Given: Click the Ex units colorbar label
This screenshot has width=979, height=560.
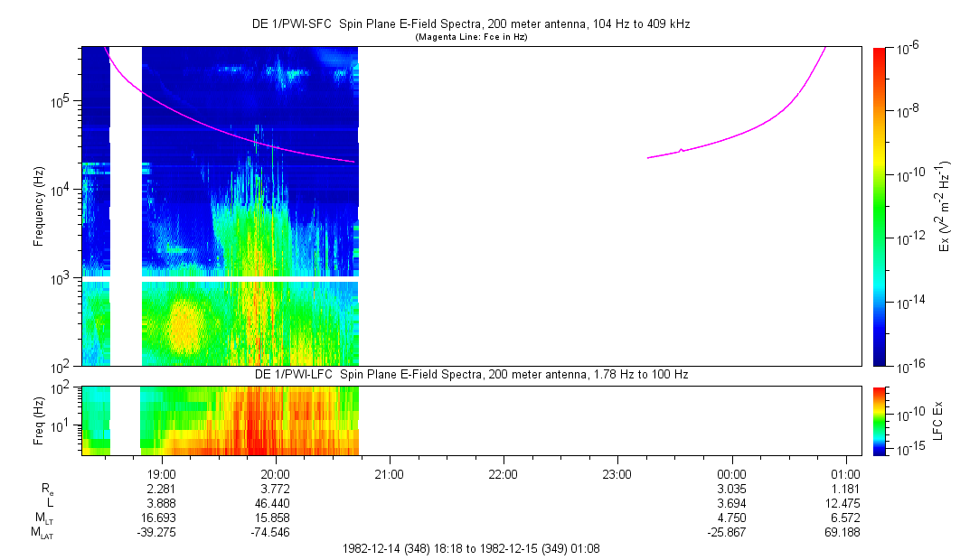Looking at the screenshot, I should click(946, 206).
